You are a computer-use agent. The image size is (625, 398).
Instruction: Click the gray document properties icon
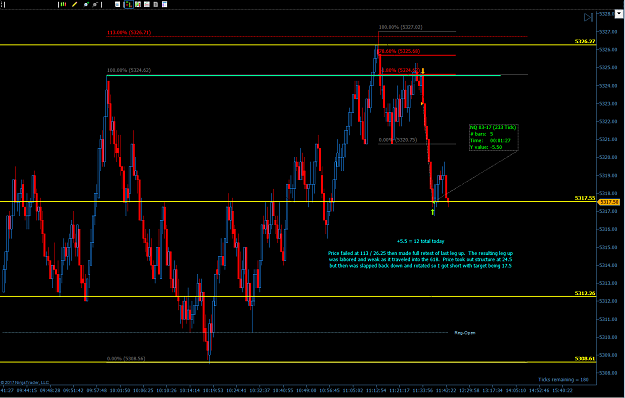pyautogui.click(x=156, y=4)
